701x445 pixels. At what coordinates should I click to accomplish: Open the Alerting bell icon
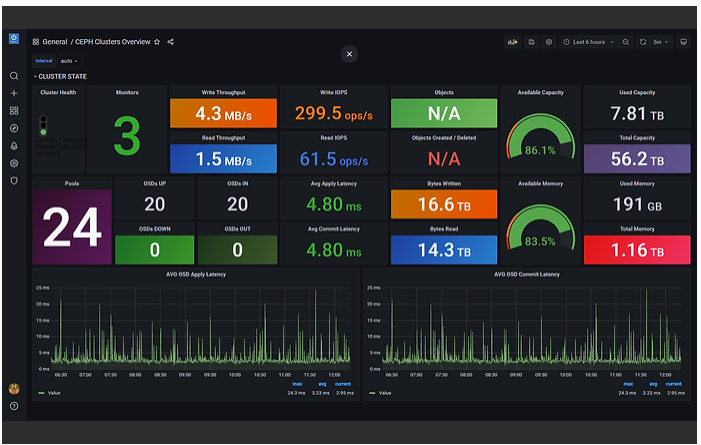tap(14, 146)
